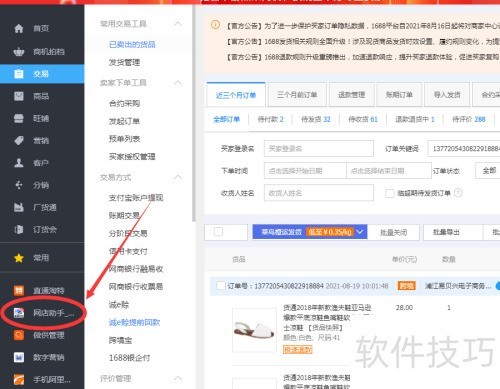Open 支付宝账户提现 link
The height and width of the screenshot is (389, 500).
pyautogui.click(x=136, y=198)
